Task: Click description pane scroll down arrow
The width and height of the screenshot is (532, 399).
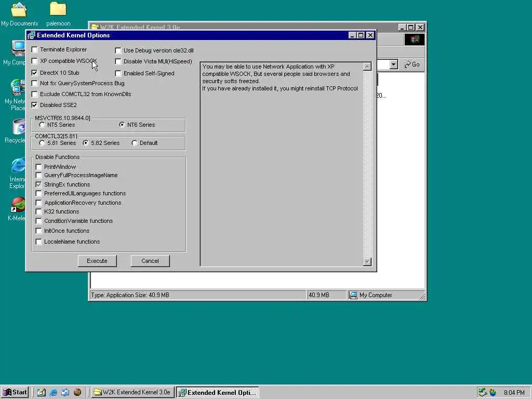Action: pos(367,262)
